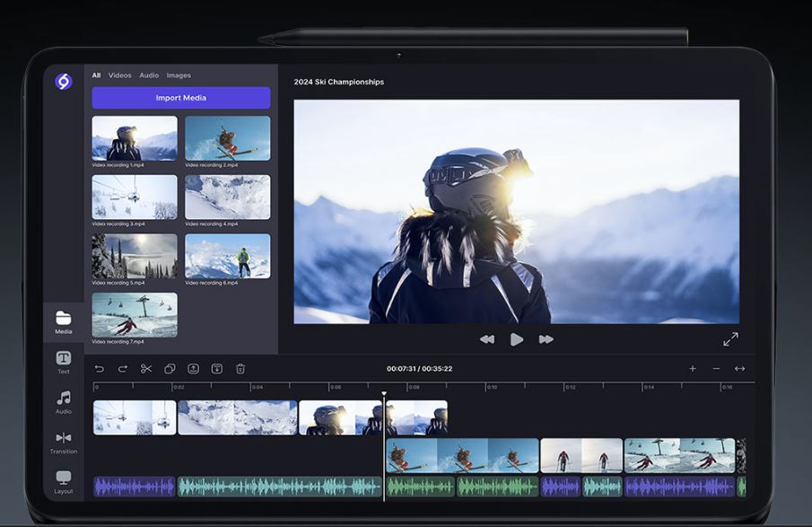Expand preview to fullscreen
This screenshot has height=527, width=812.
tap(730, 338)
